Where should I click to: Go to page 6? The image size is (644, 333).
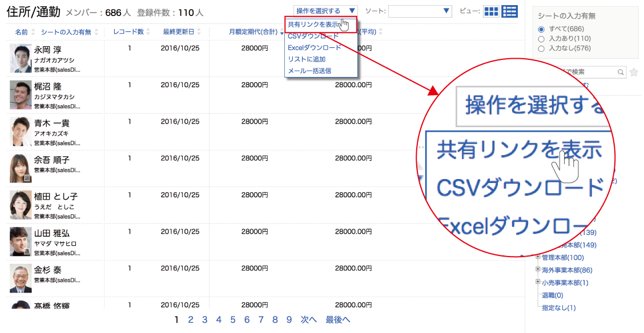pos(247,320)
